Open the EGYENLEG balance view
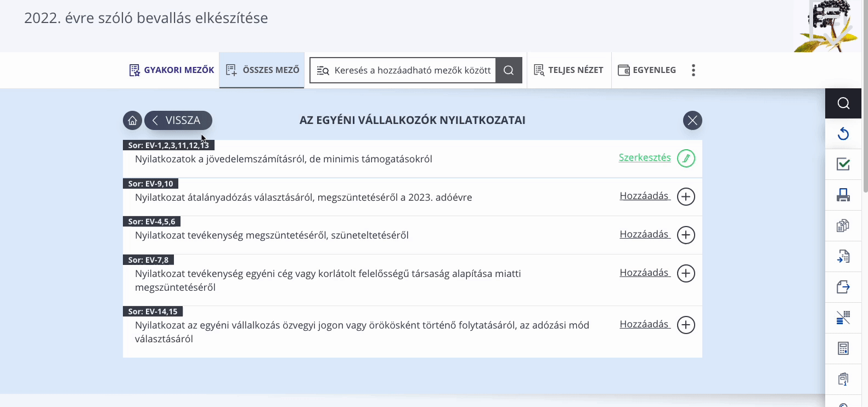The width and height of the screenshot is (868, 407). [647, 70]
